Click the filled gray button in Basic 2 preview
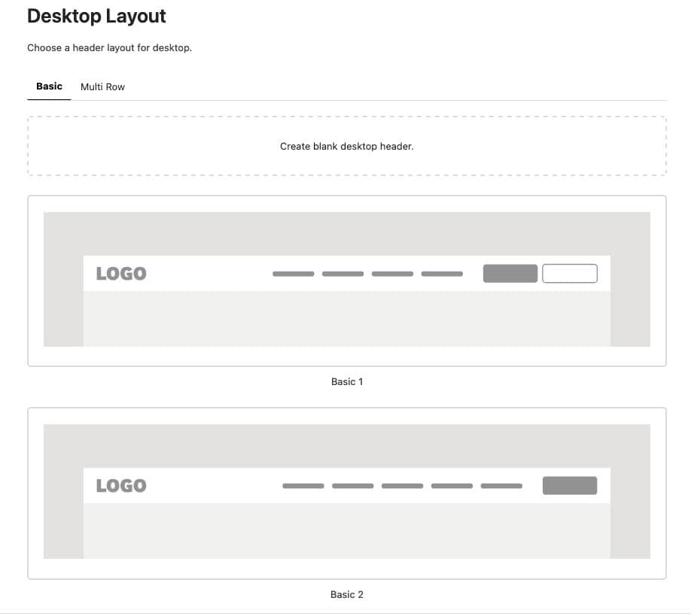Viewport: 691px width, 616px height. 570,486
